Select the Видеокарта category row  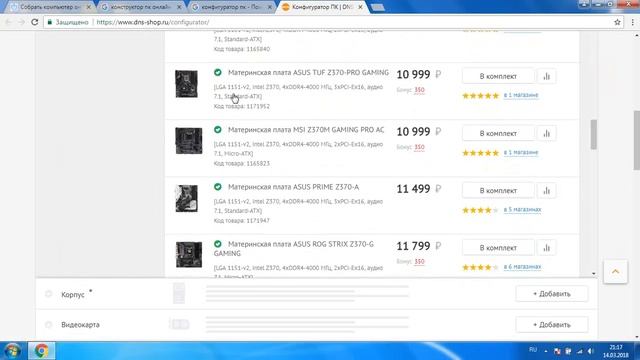click(x=316, y=325)
